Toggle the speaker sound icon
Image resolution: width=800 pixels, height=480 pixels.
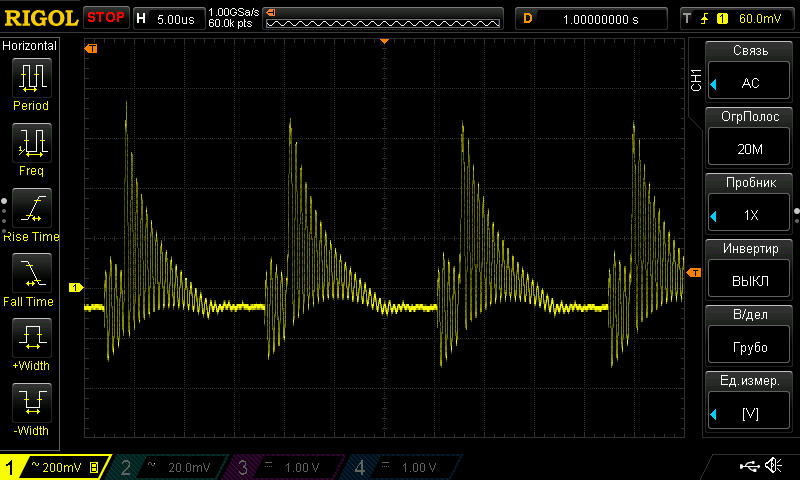(x=773, y=466)
